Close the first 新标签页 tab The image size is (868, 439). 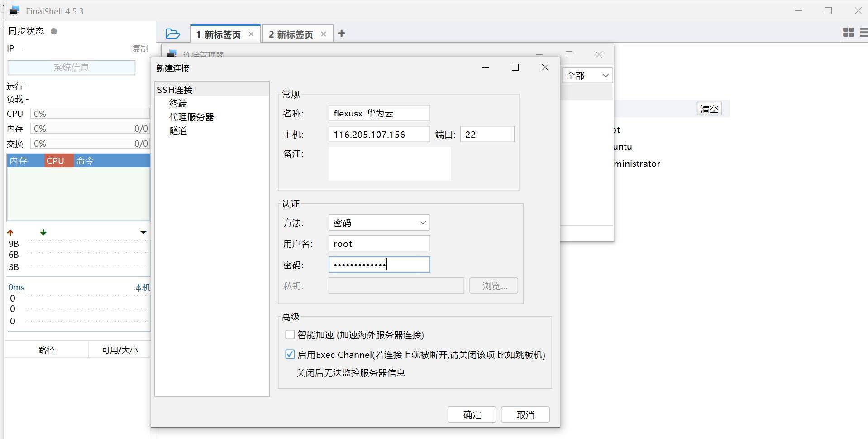click(x=251, y=34)
